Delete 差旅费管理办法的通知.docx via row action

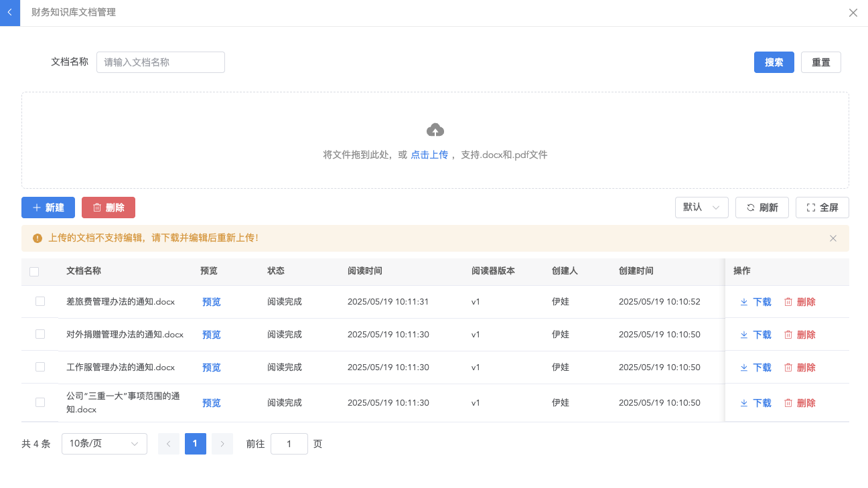(800, 302)
